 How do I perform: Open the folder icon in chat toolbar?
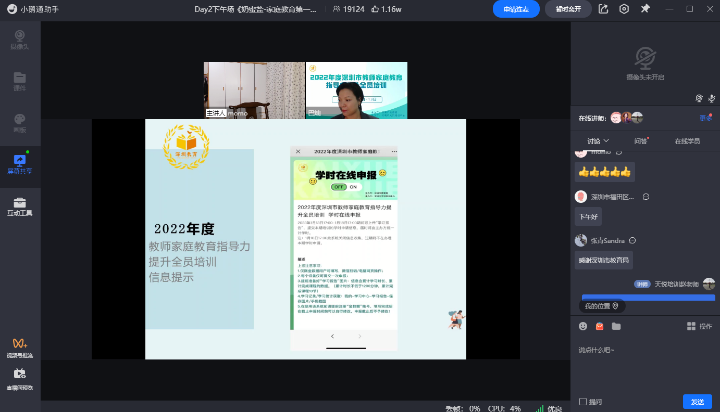pyautogui.click(x=616, y=326)
